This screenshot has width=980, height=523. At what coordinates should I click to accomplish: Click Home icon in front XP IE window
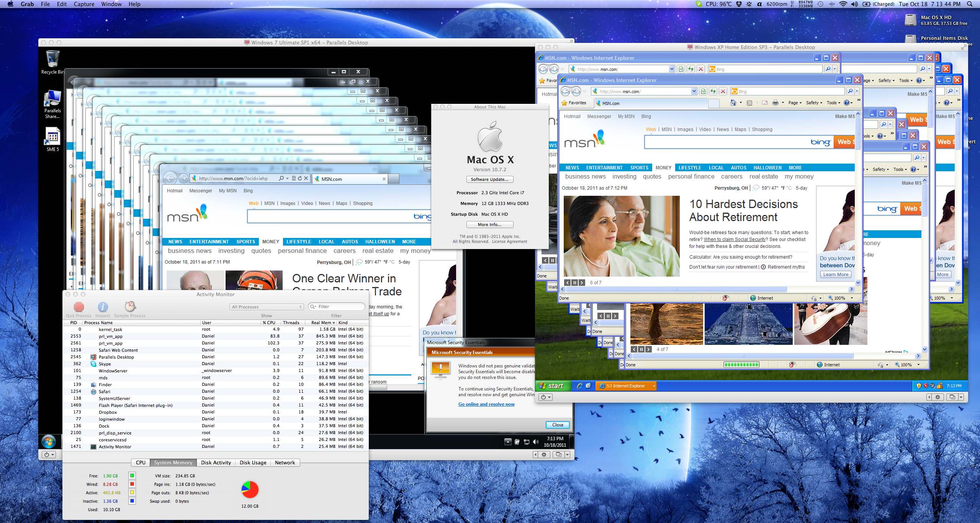coord(733,103)
